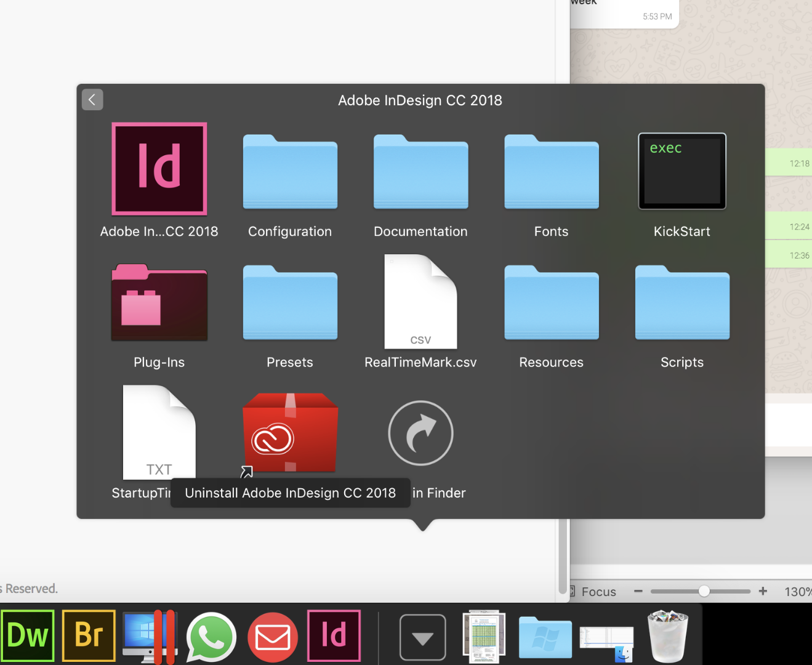Click the zoom out minus button
The image size is (812, 665).
point(638,591)
